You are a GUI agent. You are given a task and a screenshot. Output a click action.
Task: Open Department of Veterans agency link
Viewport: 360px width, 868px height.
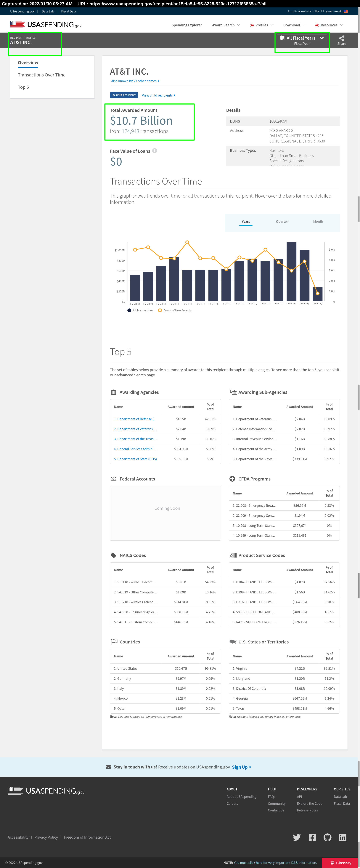tap(135, 429)
